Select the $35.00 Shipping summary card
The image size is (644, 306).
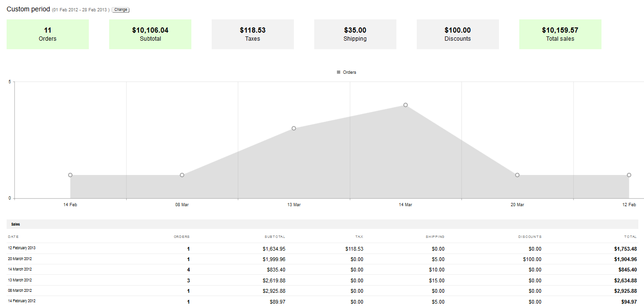coord(355,34)
